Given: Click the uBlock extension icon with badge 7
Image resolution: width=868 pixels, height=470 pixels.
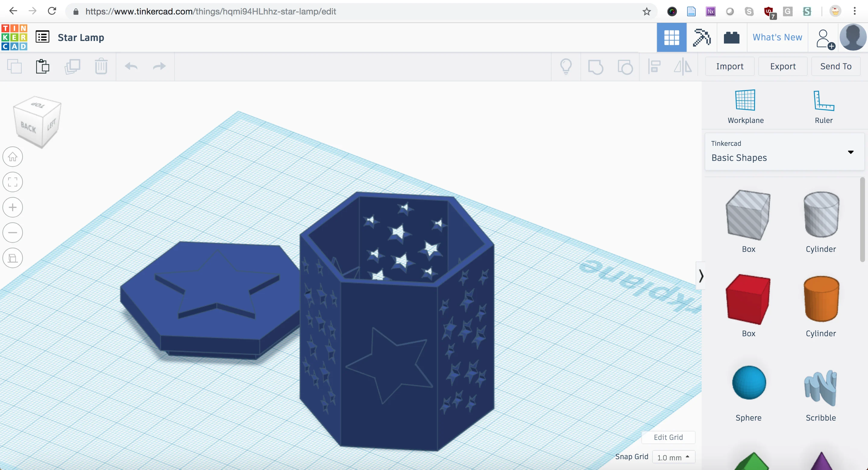Looking at the screenshot, I should tap(769, 12).
